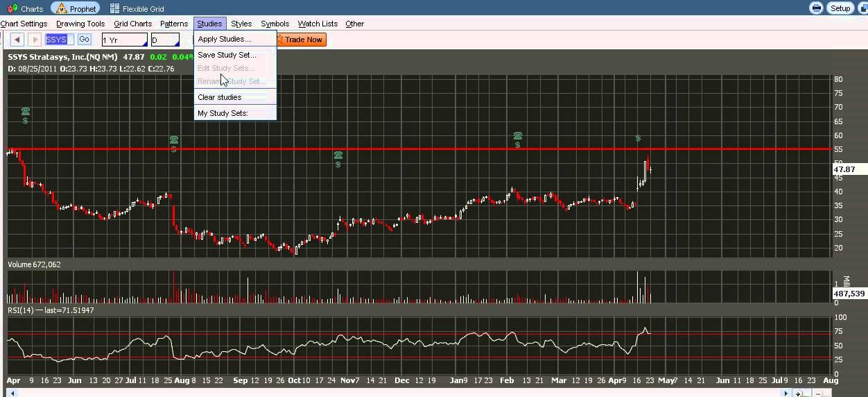This screenshot has width=868, height=397.
Task: Click the February earnings phone icon
Action: tap(518, 135)
